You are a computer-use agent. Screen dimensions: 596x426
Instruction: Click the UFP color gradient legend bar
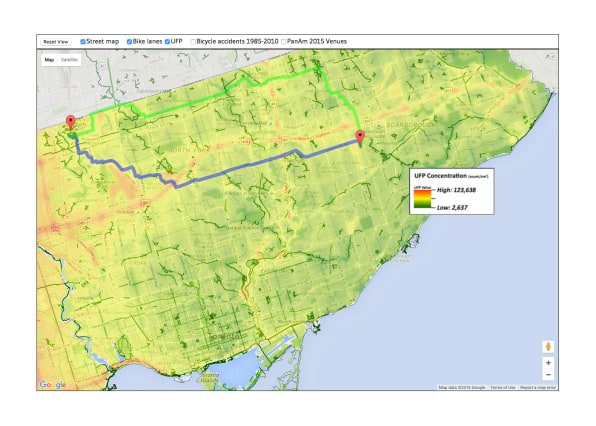point(422,198)
